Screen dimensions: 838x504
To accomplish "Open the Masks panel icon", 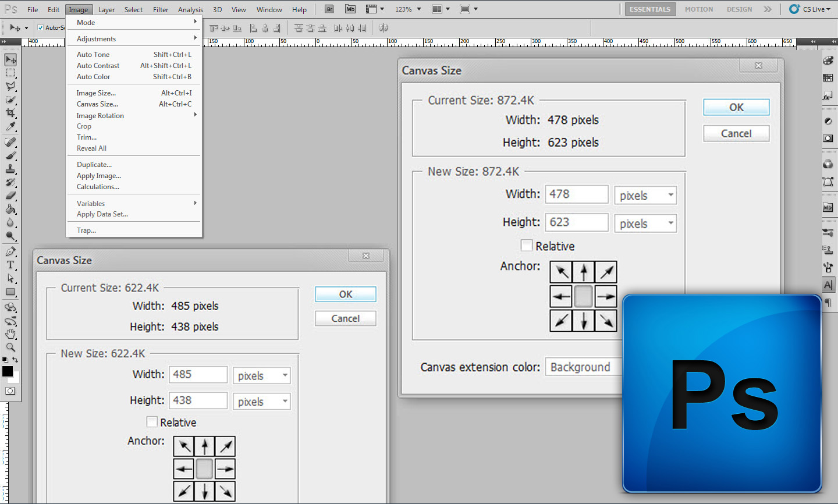I will click(x=828, y=139).
